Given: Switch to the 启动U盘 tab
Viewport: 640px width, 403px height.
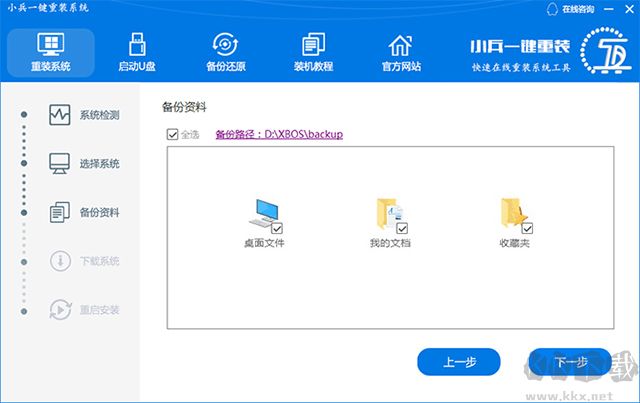Looking at the screenshot, I should click(x=137, y=53).
